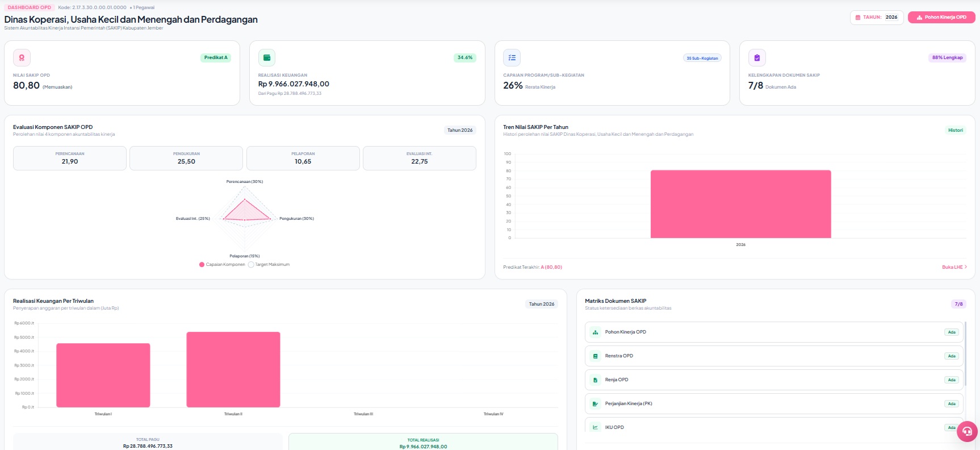Select the Perencanaan score card

70,158
